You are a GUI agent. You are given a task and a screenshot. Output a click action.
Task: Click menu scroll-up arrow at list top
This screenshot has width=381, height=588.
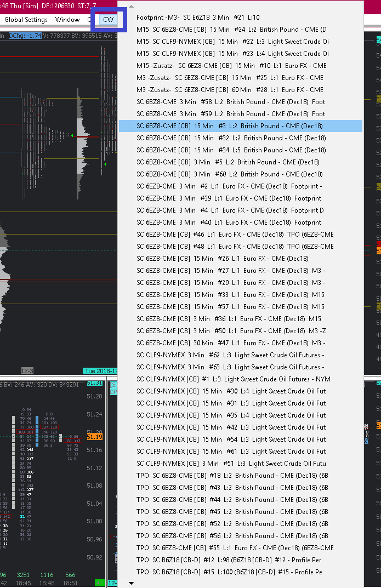pyautogui.click(x=131, y=7)
